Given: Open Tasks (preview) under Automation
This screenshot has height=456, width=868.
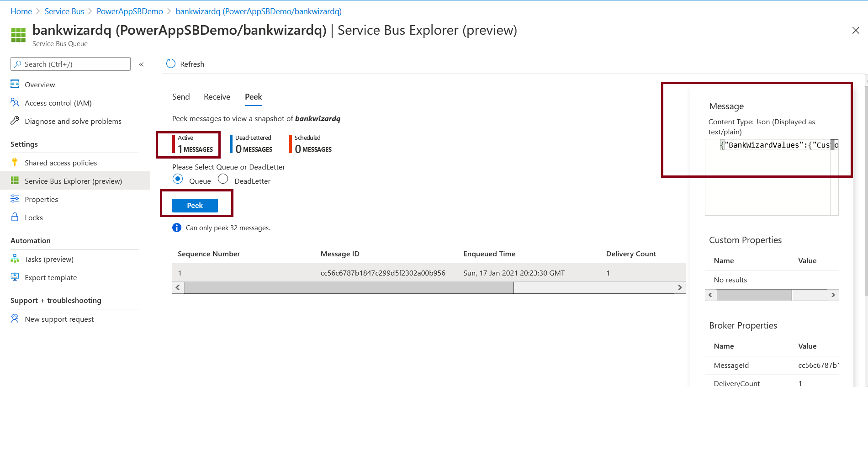Looking at the screenshot, I should click(x=49, y=259).
